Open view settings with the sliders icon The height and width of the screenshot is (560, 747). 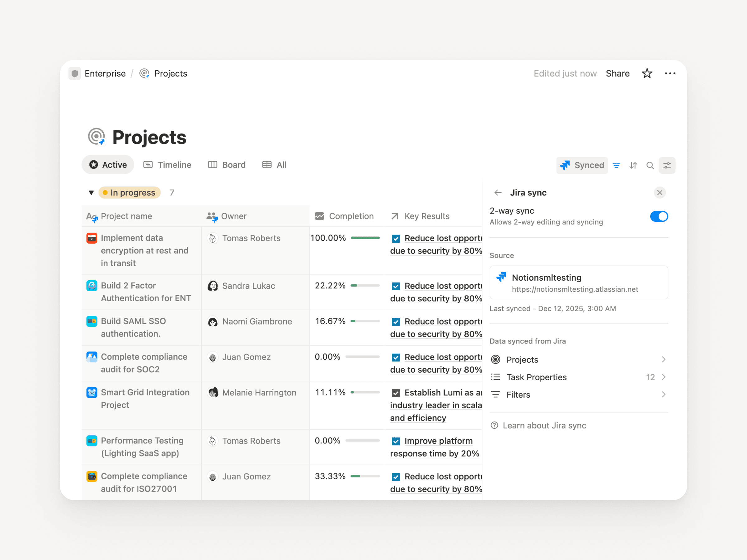(667, 165)
